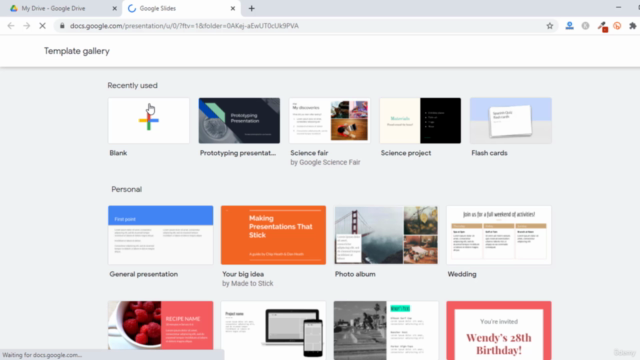Screen dimensions: 640x360
Task: Stop page loading with the X icon
Action: [42, 26]
